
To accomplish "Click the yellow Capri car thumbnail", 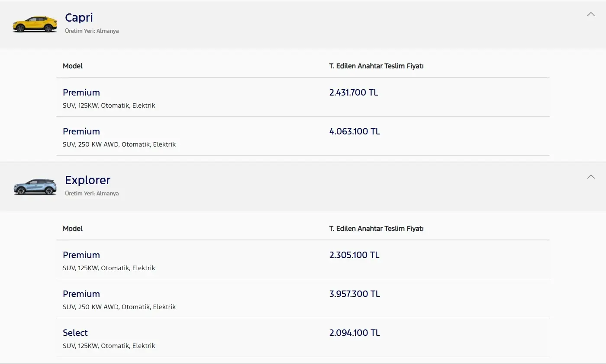I will point(35,24).
